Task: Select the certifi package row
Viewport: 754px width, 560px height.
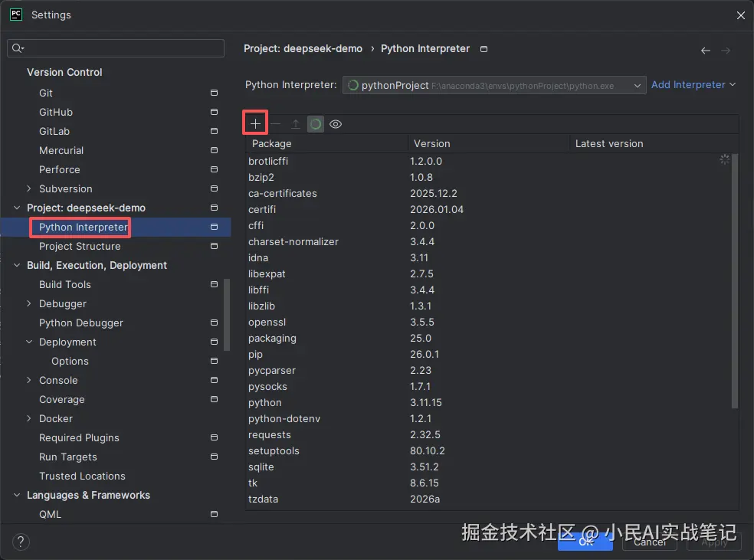Action: 489,210
